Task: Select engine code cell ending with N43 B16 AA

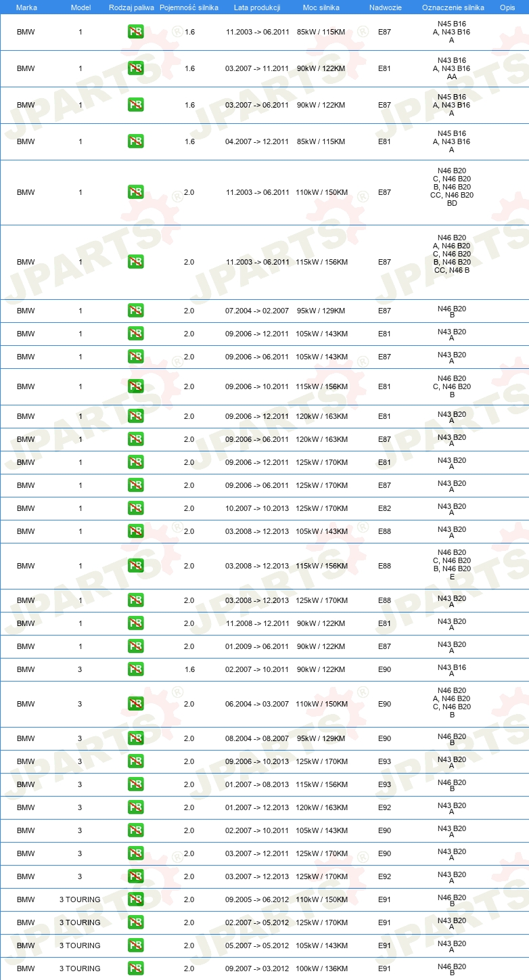Action: tap(452, 68)
